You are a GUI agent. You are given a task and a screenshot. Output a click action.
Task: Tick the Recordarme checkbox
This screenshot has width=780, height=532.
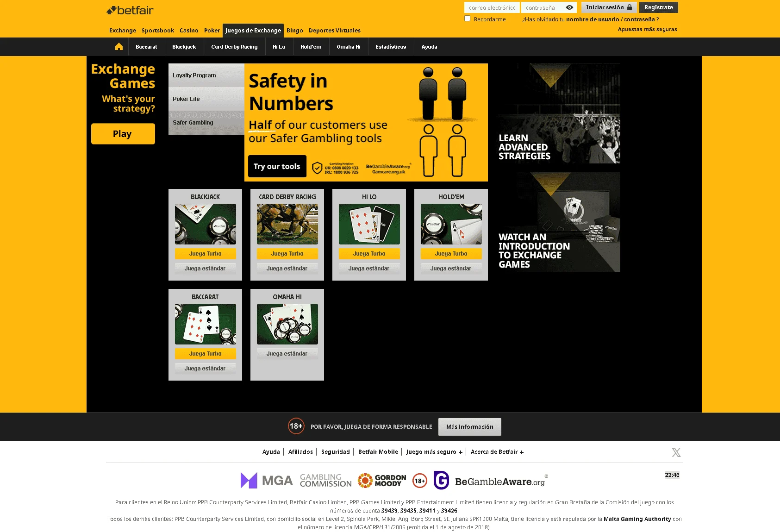pos(468,19)
